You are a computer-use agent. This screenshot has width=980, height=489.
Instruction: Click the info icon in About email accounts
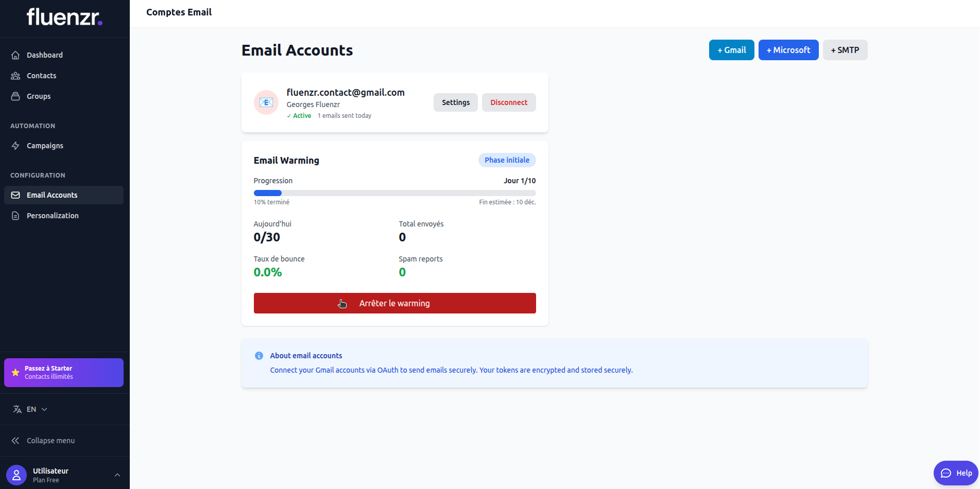click(x=259, y=356)
